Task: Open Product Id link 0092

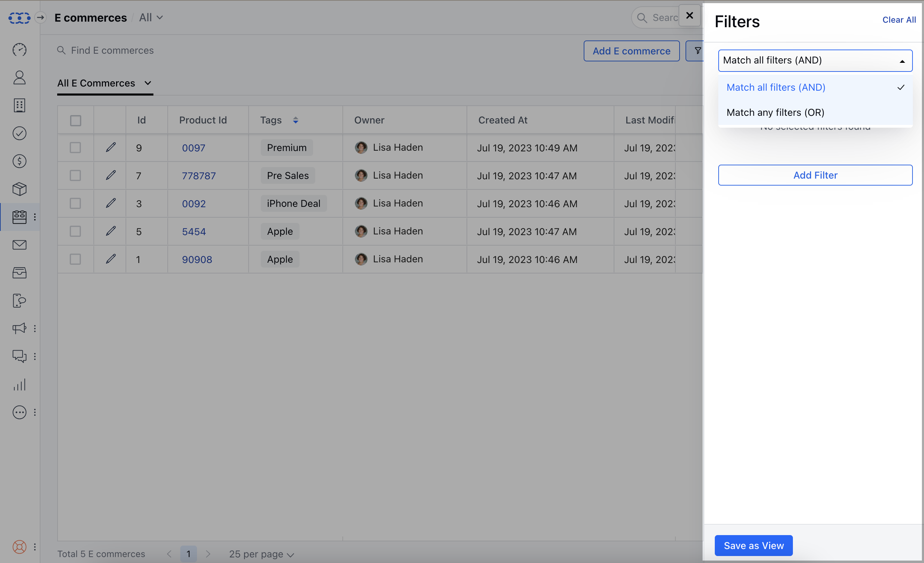Action: [x=194, y=203]
